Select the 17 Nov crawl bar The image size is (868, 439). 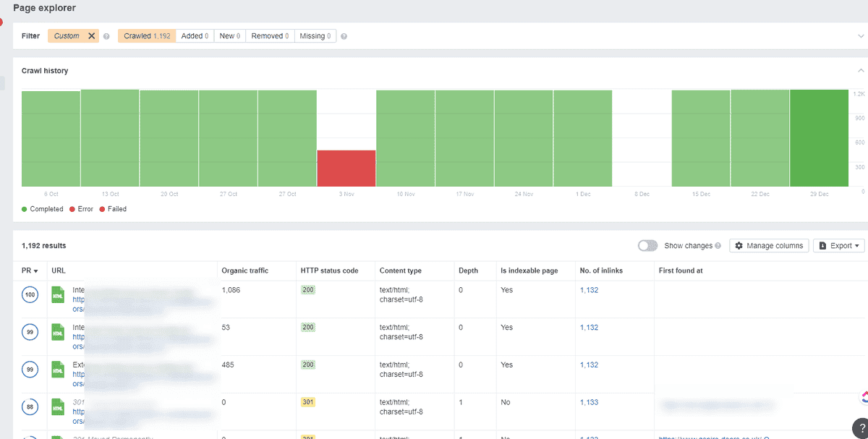(464, 139)
